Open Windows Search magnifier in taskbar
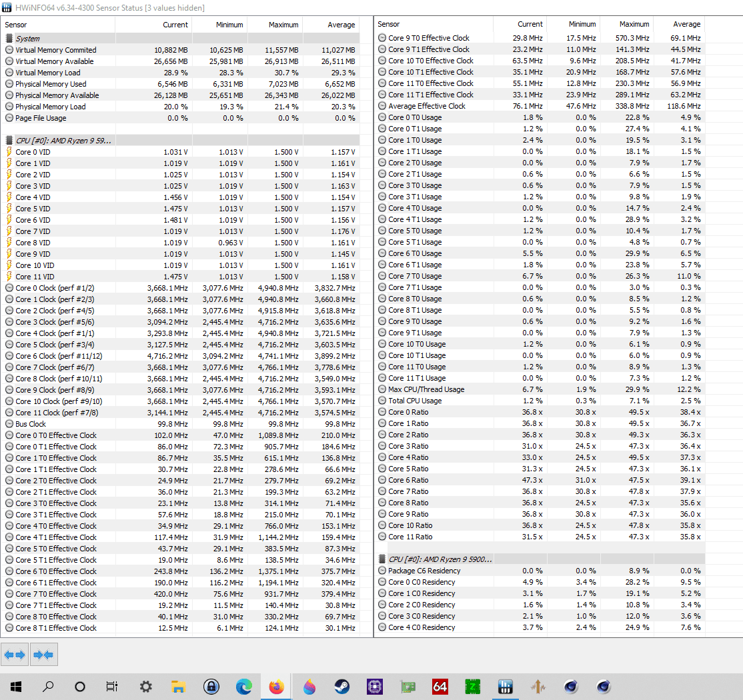Viewport: 743px width, 700px height. tap(48, 686)
